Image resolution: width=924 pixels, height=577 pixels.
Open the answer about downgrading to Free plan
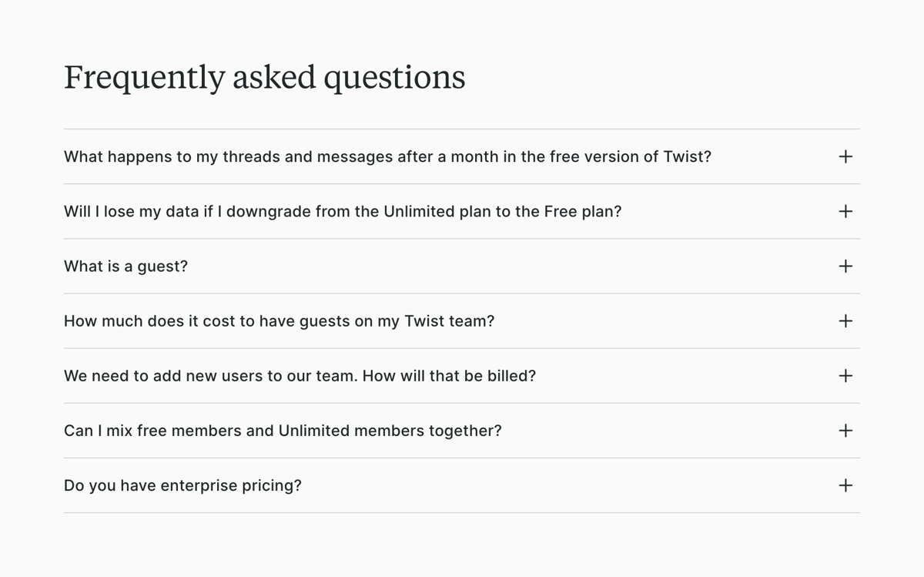pos(845,211)
